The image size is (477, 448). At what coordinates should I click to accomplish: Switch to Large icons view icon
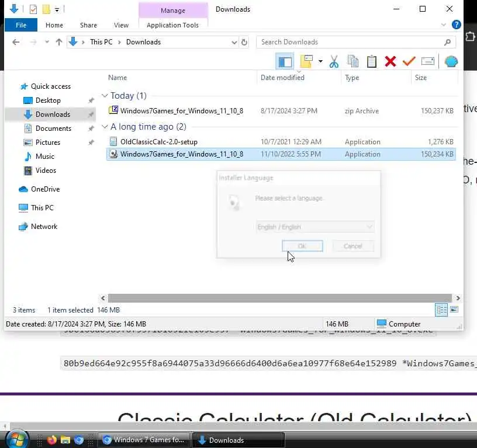click(x=454, y=310)
